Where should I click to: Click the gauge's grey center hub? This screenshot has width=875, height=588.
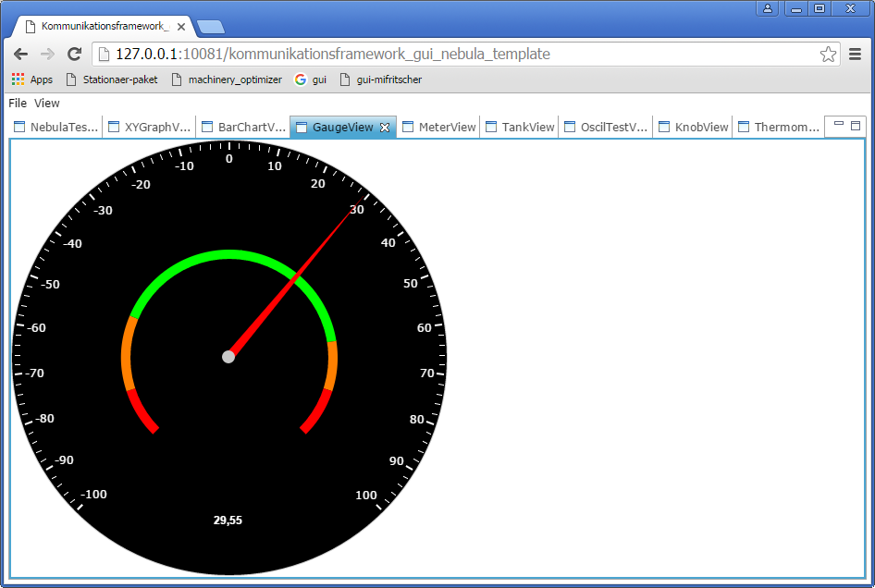(x=228, y=357)
